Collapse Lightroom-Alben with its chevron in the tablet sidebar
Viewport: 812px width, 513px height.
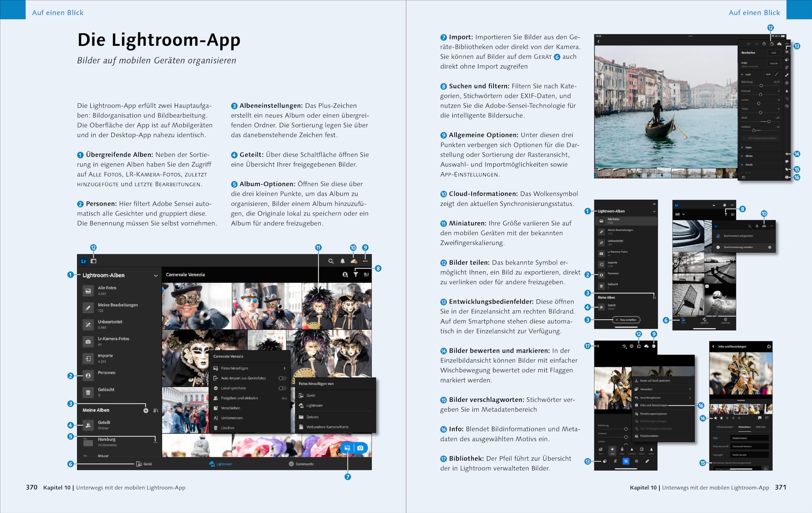(156, 276)
